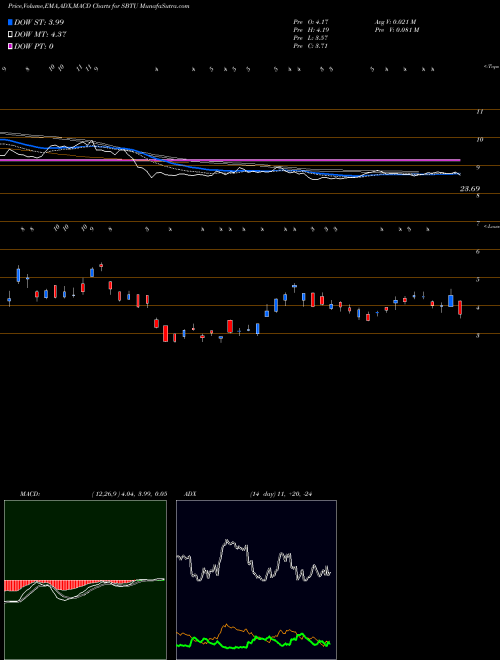Screen dimensions: 500x660
Task: Click the large blue candlestick before the last candle
Action: [x=451, y=301]
